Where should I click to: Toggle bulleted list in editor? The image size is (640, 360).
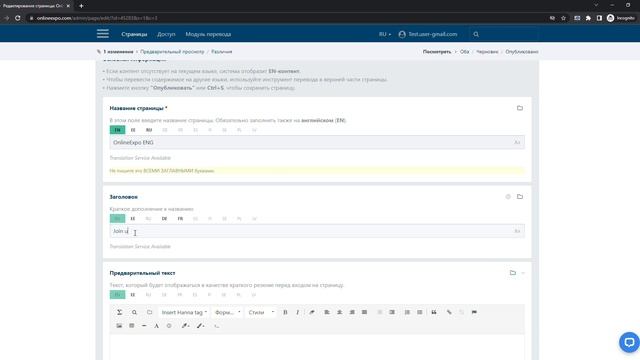tap(420, 312)
